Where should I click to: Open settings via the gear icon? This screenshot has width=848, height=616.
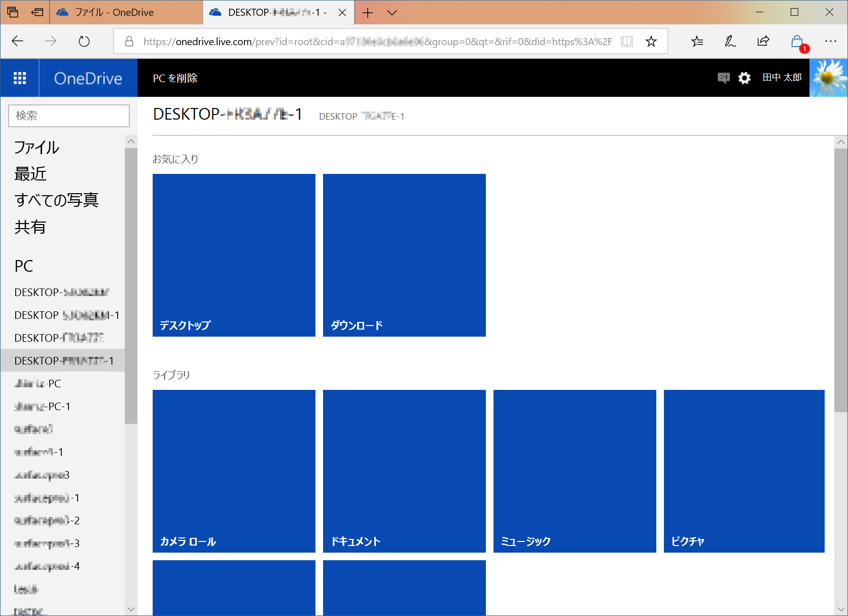pos(744,78)
